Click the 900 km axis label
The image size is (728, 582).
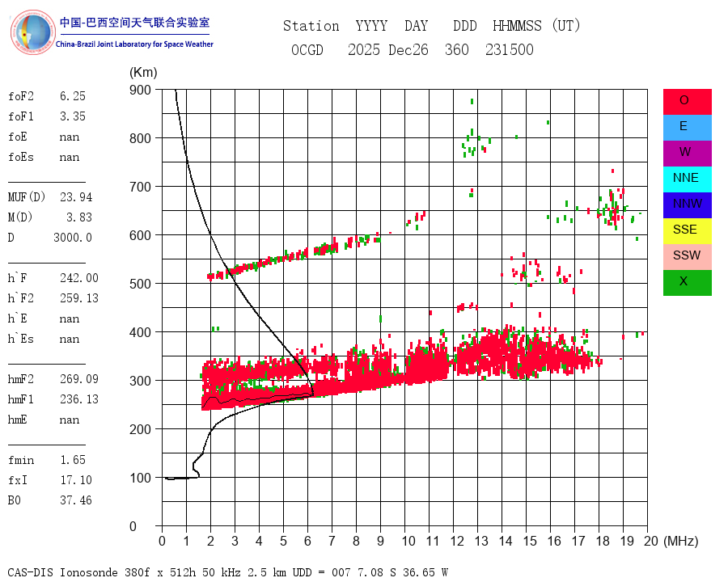point(140,90)
